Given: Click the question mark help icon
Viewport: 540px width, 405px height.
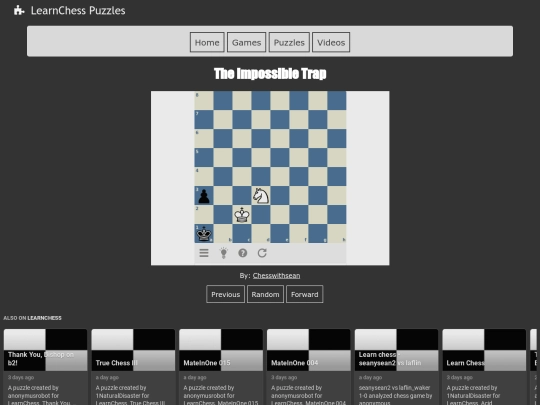Looking at the screenshot, I should 242,253.
